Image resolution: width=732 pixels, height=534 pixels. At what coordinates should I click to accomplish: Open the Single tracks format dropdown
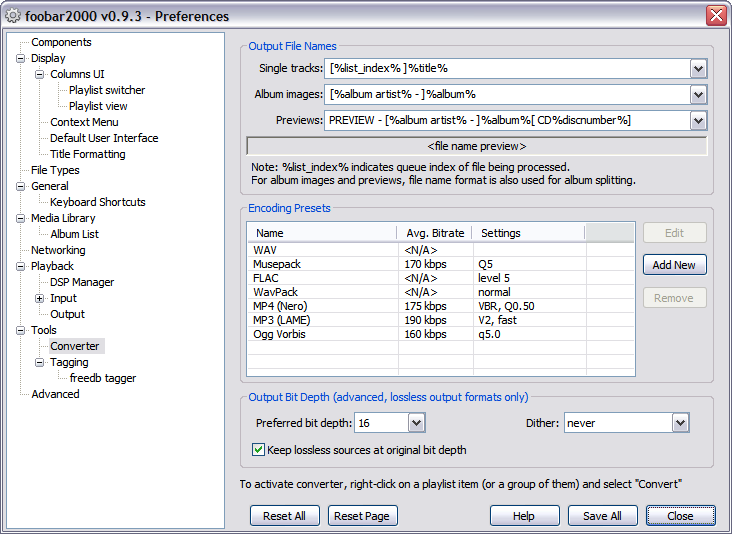pos(698,69)
